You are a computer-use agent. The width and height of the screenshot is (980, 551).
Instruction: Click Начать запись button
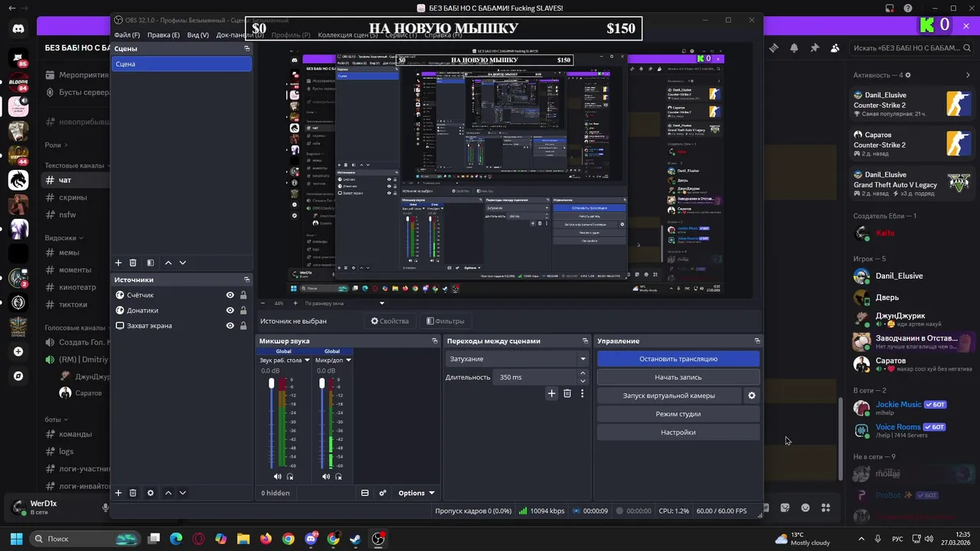click(678, 377)
